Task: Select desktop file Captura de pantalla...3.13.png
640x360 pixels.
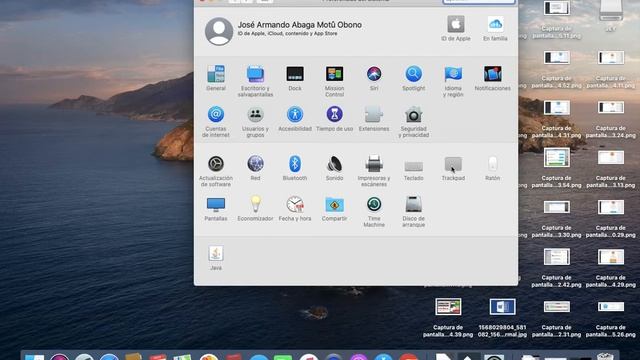Action: pos(611,158)
